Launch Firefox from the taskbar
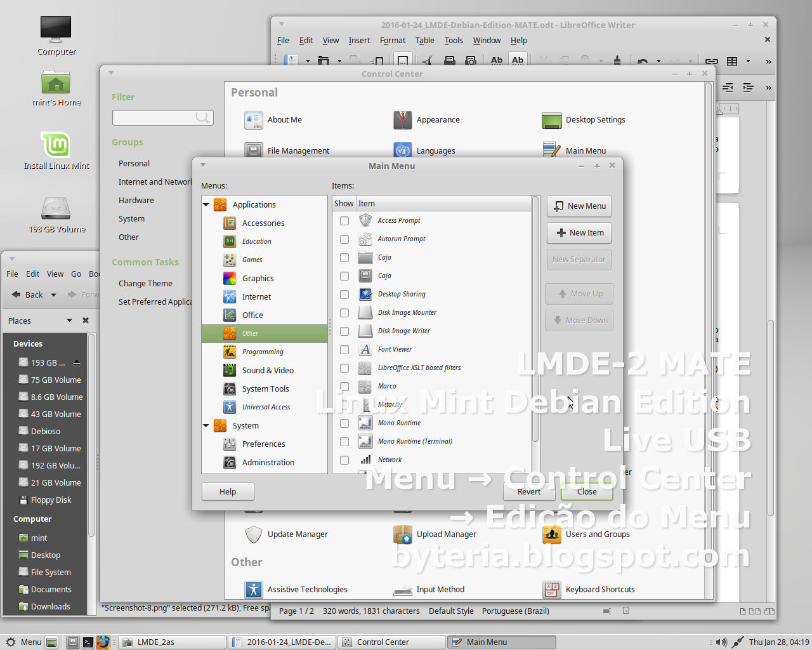Image resolution: width=812 pixels, height=650 pixels. (103, 642)
